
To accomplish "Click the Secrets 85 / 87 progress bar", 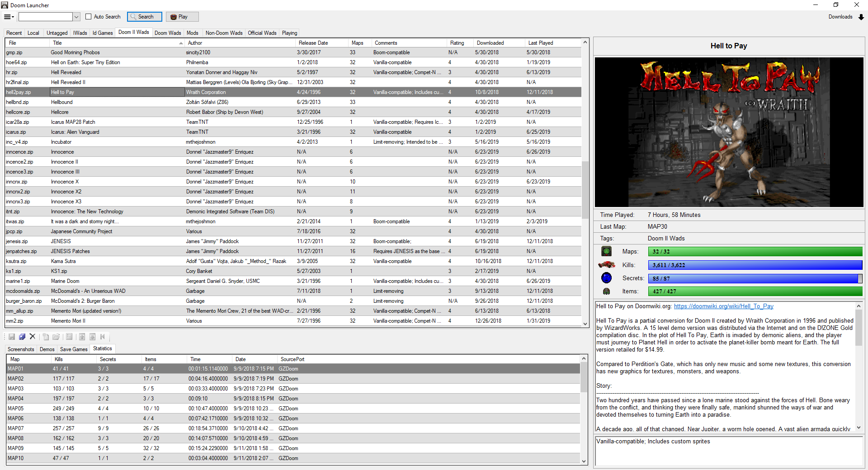I will click(x=755, y=278).
